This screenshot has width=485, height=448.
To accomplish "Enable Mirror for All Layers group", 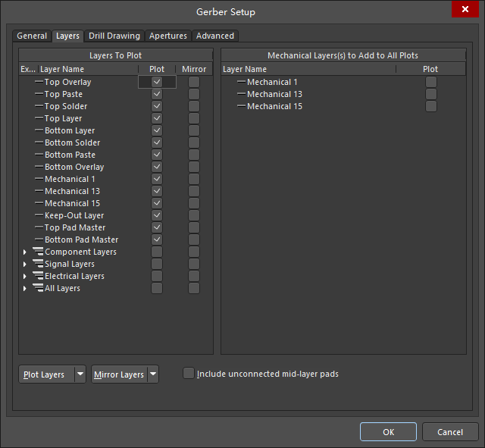I will (194, 288).
